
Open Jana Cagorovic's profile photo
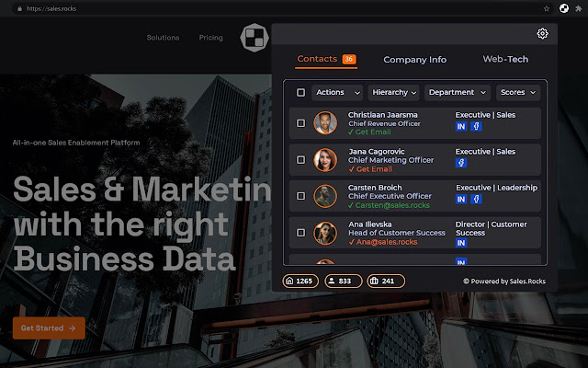pos(325,159)
